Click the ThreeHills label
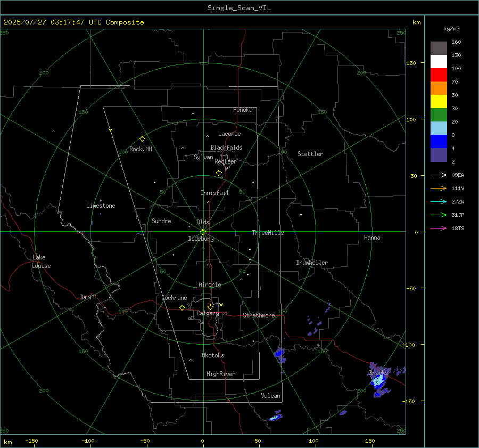 click(x=268, y=233)
